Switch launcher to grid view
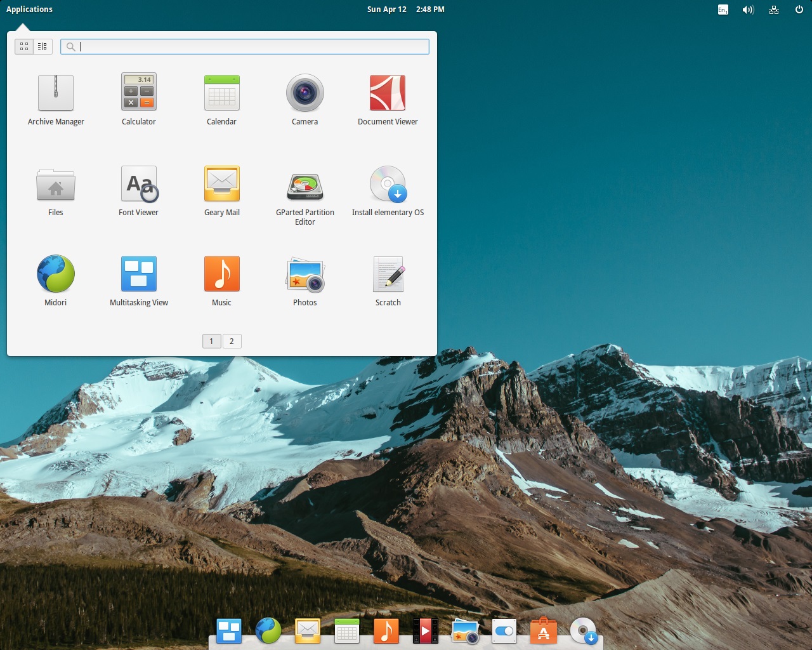This screenshot has width=812, height=650. [24, 46]
